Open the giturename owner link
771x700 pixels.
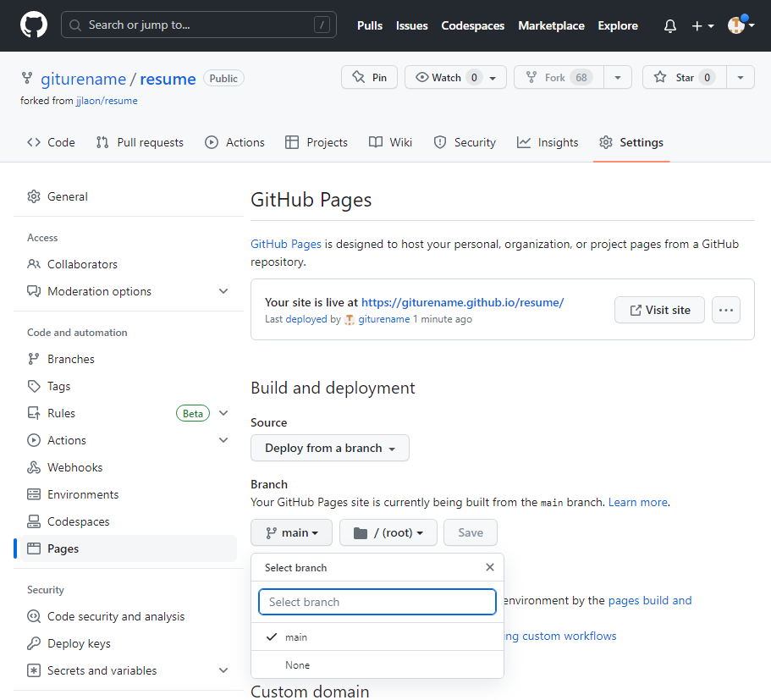(83, 79)
